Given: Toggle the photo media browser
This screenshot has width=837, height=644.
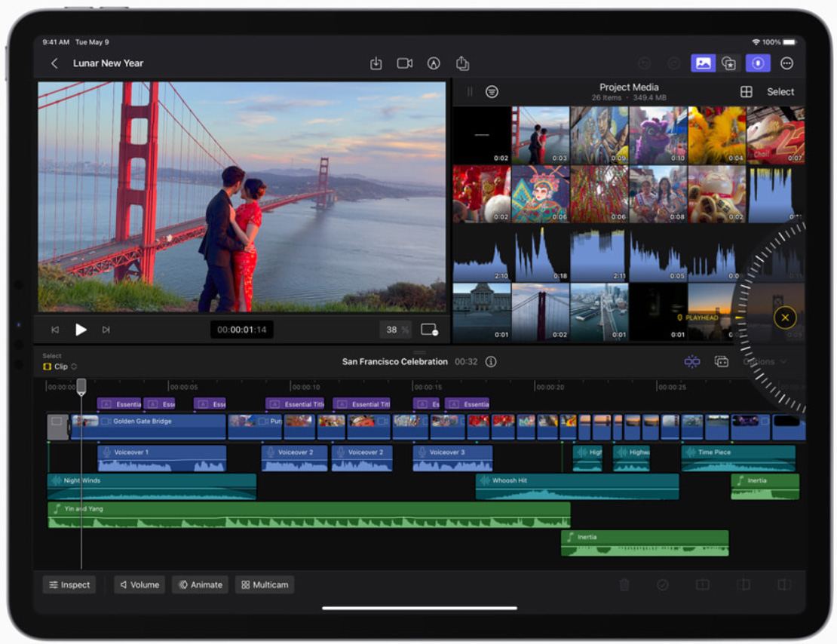Looking at the screenshot, I should click(703, 64).
